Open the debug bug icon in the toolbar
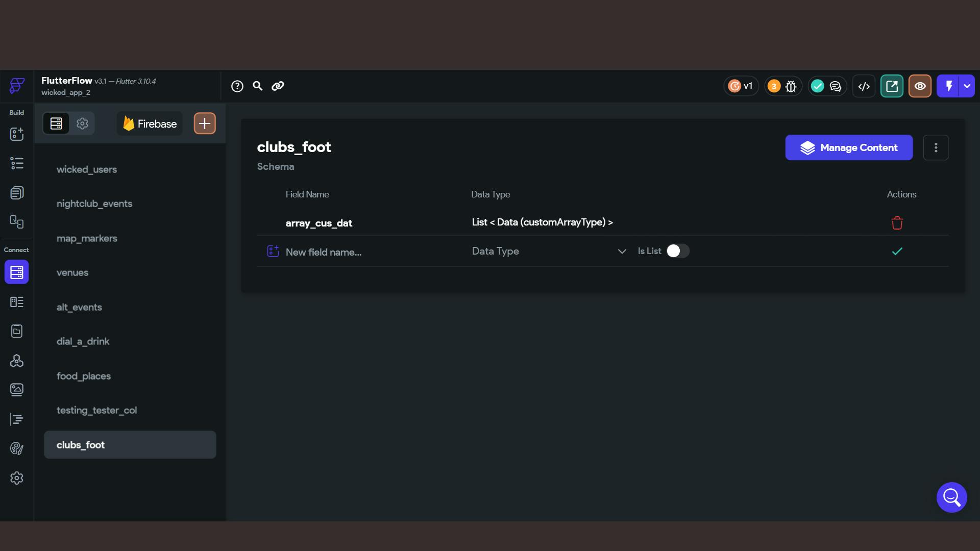This screenshot has height=551, width=980. pos(791,86)
